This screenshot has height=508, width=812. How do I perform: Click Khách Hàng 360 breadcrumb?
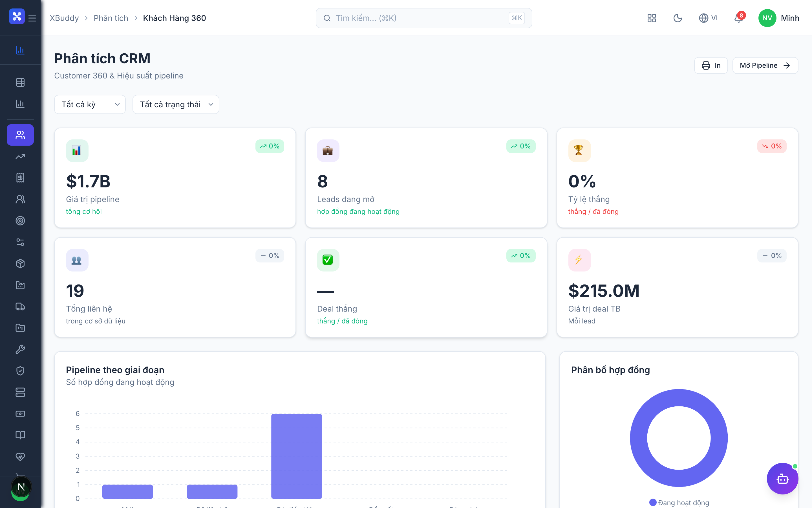pos(175,18)
